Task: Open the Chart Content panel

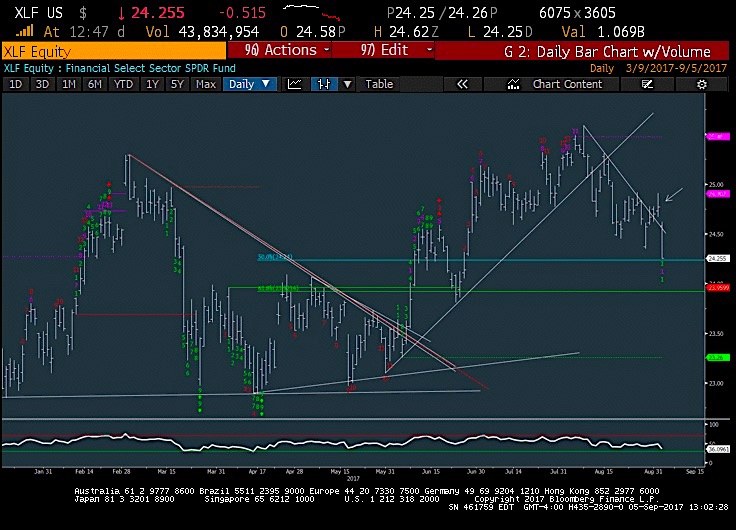Action: pyautogui.click(x=555, y=84)
